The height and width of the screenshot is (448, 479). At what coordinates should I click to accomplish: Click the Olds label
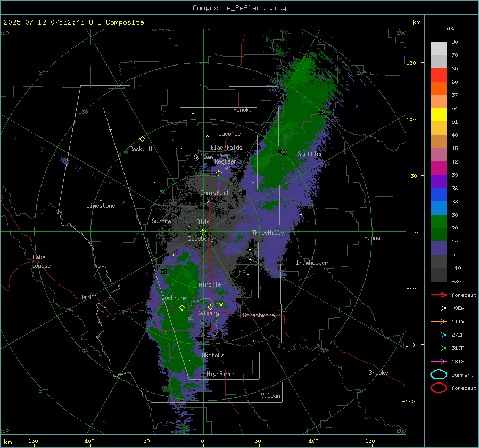pyautogui.click(x=203, y=222)
